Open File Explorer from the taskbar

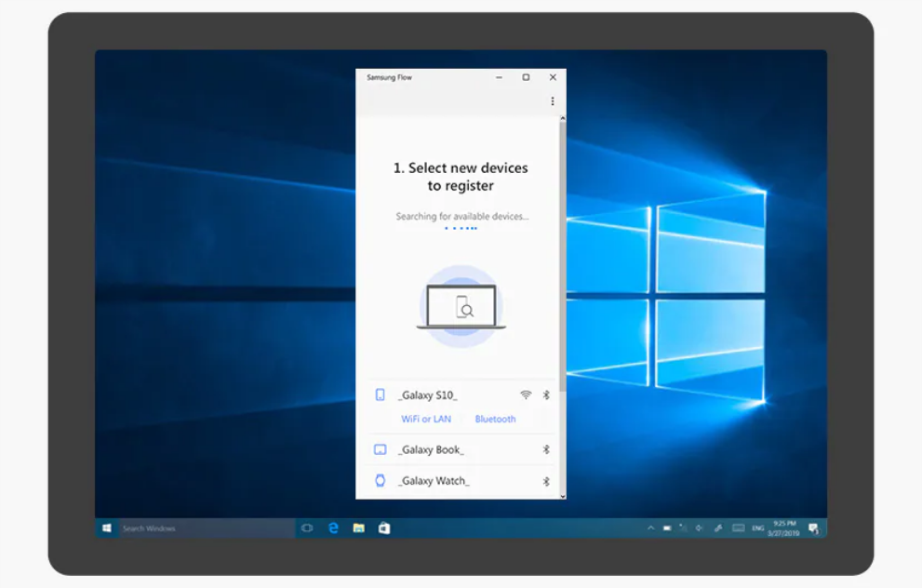[x=359, y=528]
